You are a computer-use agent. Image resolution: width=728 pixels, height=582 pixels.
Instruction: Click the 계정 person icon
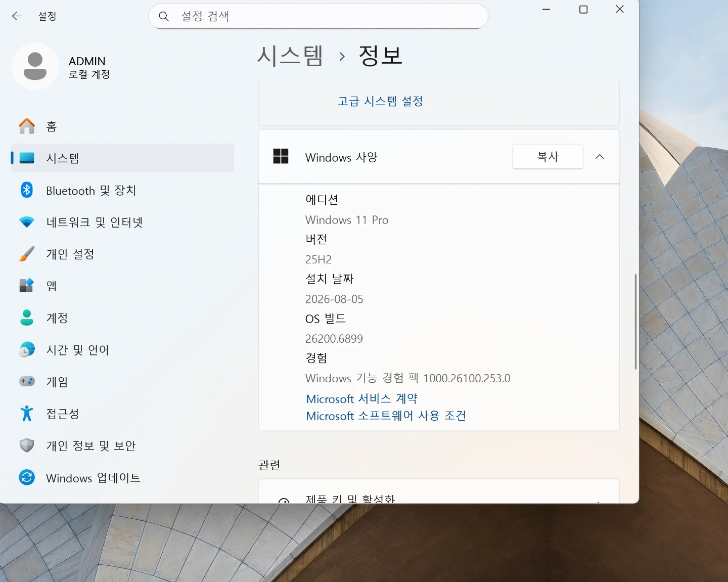point(27,318)
